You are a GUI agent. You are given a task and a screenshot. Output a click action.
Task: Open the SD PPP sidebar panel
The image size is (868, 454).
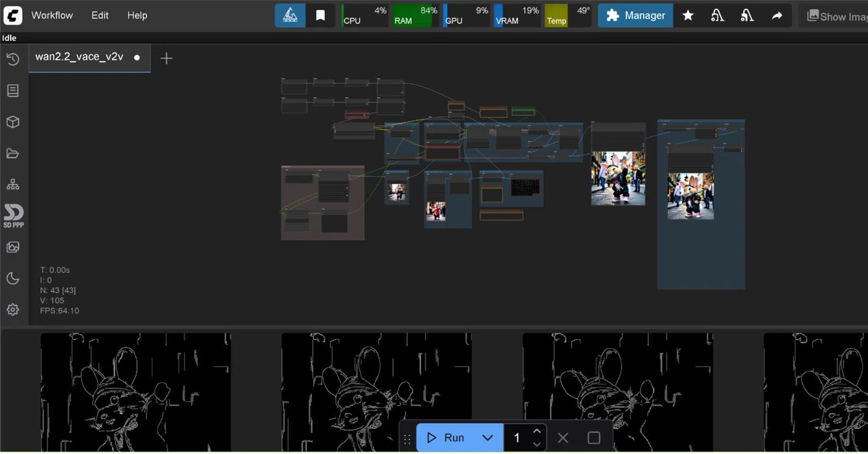click(x=13, y=216)
